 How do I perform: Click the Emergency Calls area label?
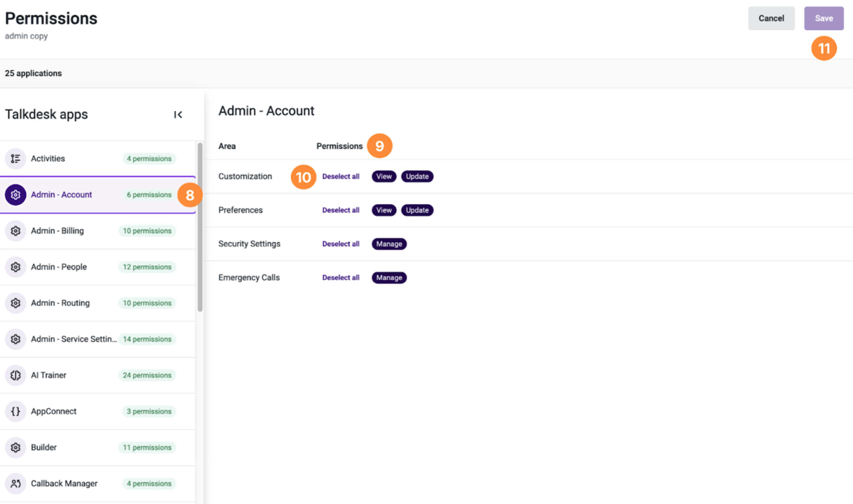click(x=249, y=278)
